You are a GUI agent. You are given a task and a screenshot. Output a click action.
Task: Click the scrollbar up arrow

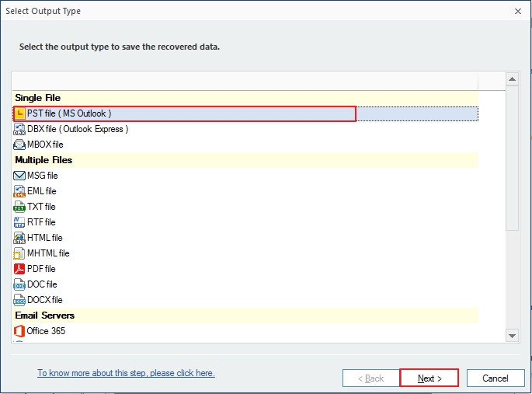[512, 79]
